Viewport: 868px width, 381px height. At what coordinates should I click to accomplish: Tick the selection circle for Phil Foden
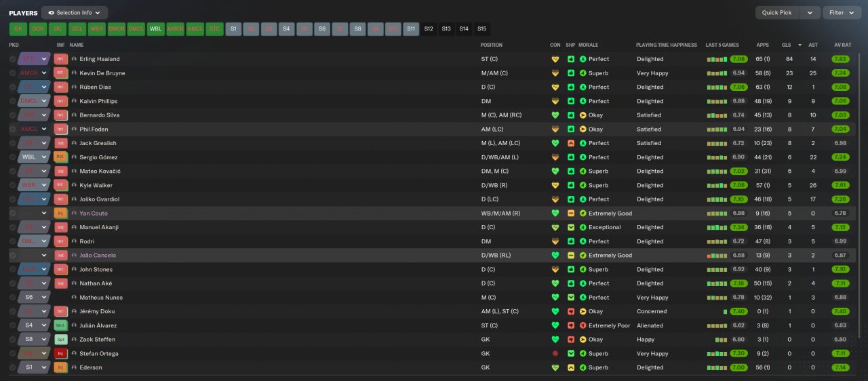13,129
